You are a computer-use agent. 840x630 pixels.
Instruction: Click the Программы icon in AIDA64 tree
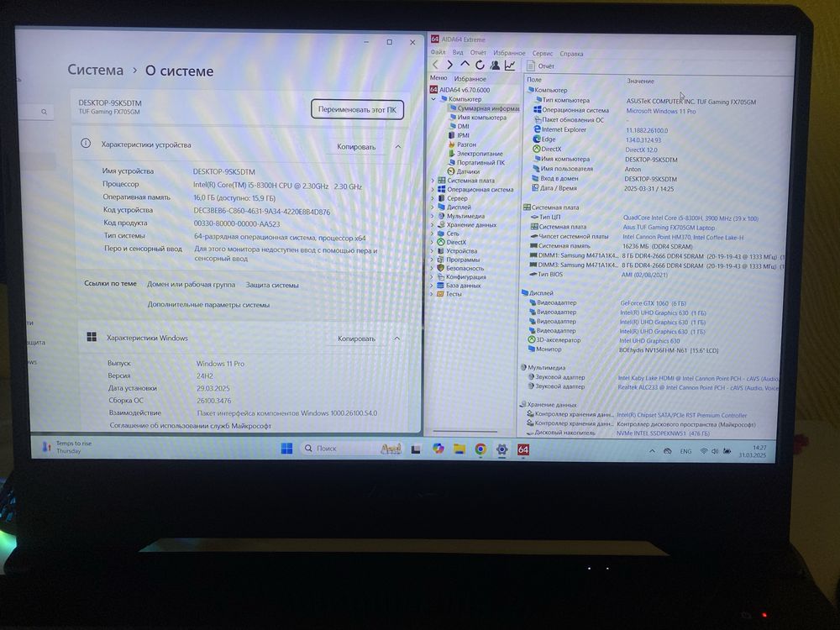[441, 260]
